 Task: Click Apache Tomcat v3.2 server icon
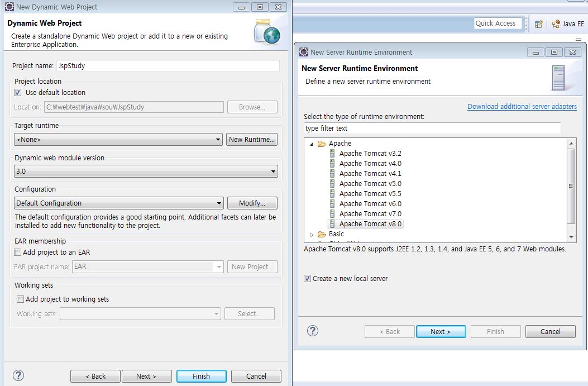tap(332, 154)
